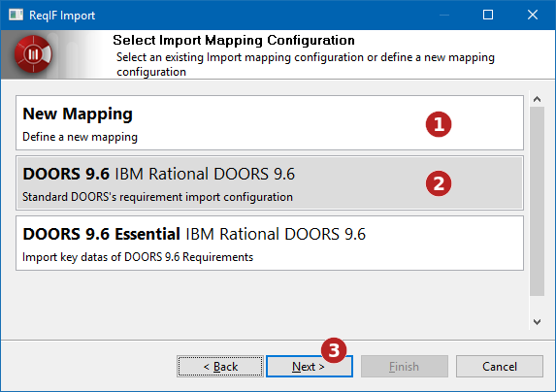Go to the next wizard page

[310, 367]
